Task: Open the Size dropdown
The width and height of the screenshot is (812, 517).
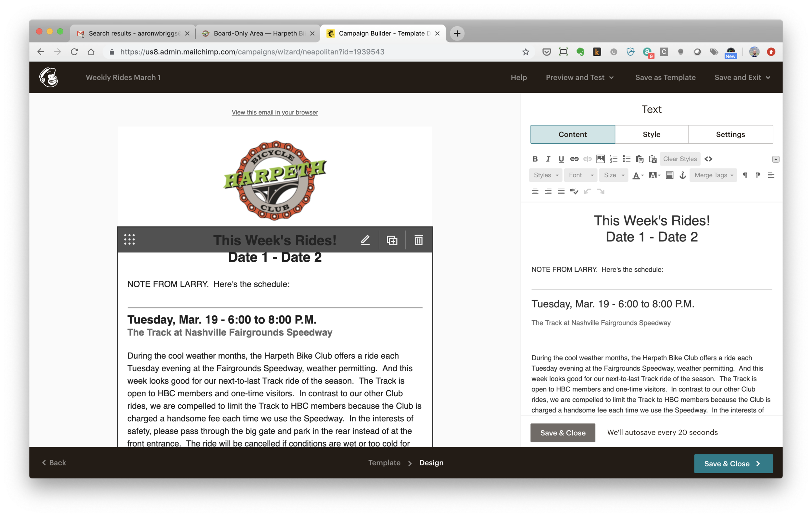Action: (x=614, y=175)
